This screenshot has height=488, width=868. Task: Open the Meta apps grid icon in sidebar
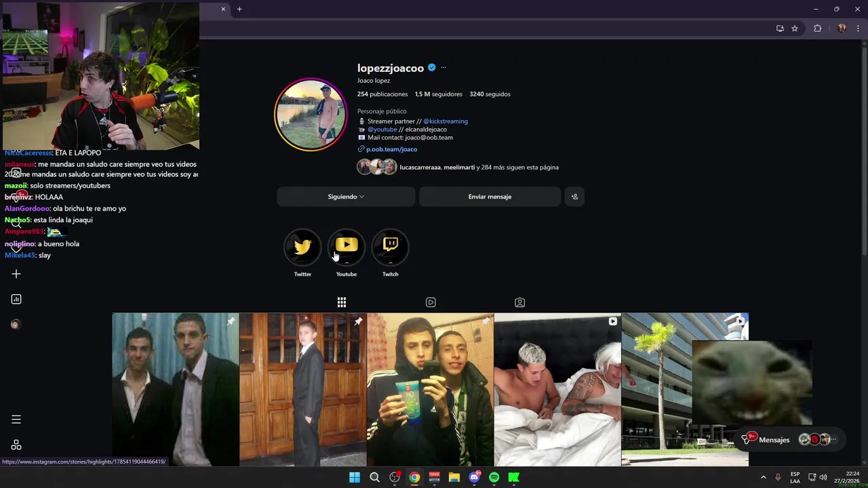click(x=16, y=445)
